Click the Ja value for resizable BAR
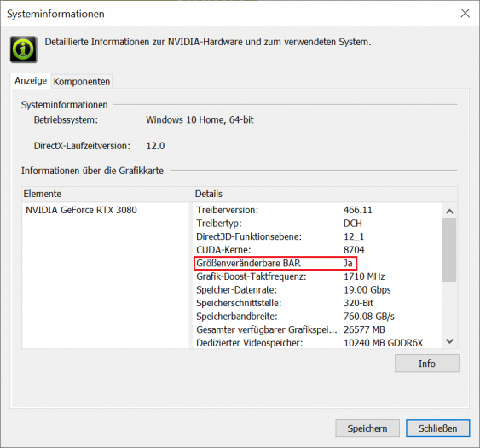Viewport: 480px width, 448px height. [x=348, y=263]
